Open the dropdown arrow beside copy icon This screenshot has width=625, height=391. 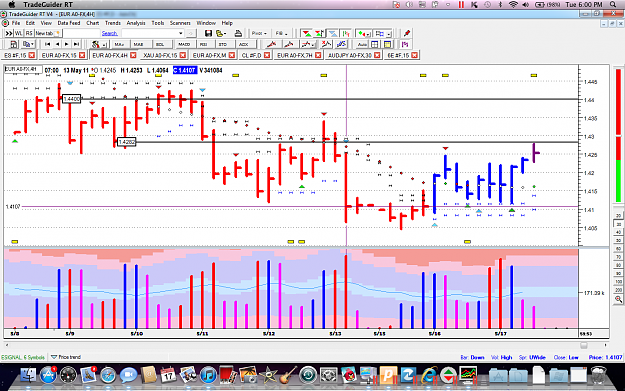33,44
